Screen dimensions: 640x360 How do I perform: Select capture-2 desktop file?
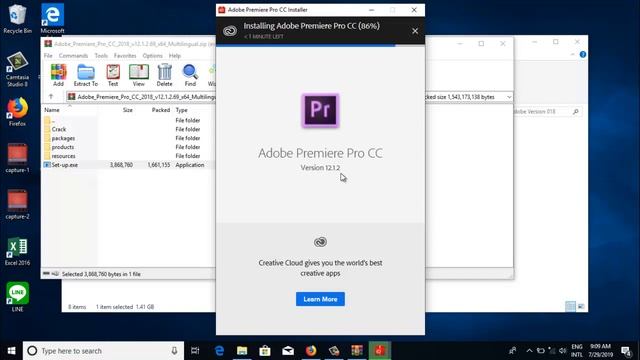coord(17,205)
